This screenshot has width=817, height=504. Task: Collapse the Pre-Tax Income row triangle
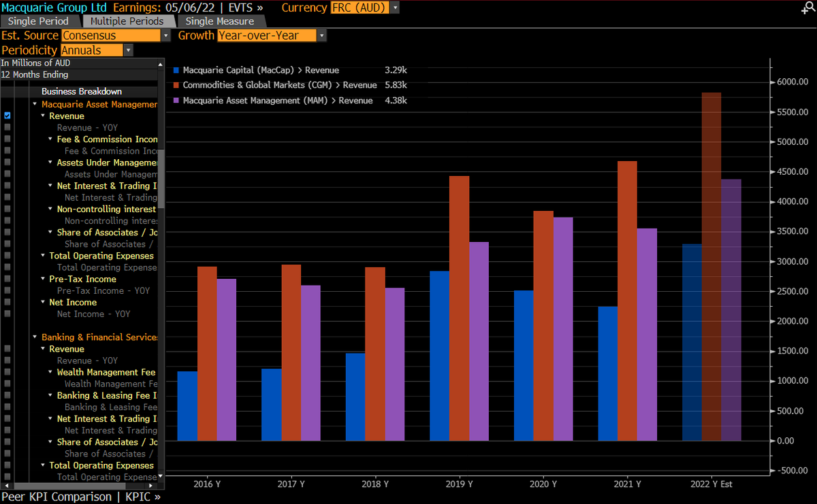click(x=43, y=280)
